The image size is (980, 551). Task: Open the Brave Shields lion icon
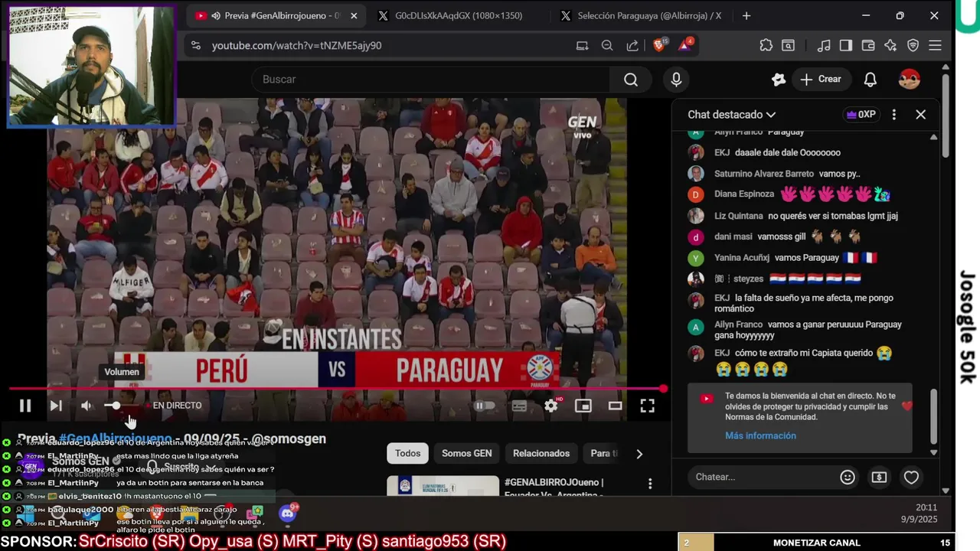click(658, 45)
